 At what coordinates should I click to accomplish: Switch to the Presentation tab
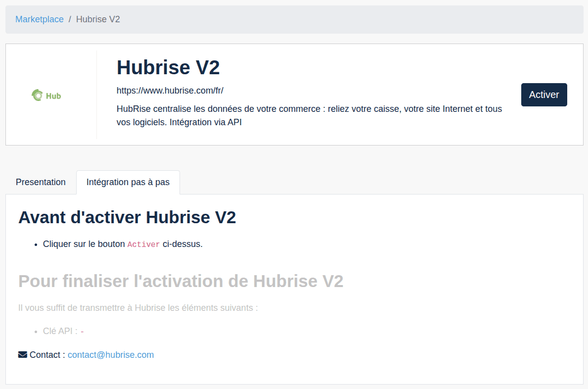coord(41,182)
